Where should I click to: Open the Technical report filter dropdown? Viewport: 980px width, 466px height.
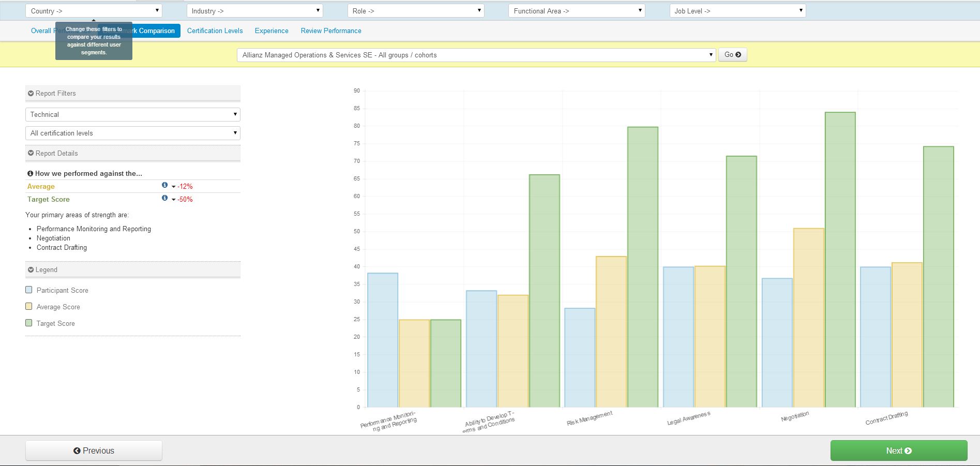pos(133,114)
